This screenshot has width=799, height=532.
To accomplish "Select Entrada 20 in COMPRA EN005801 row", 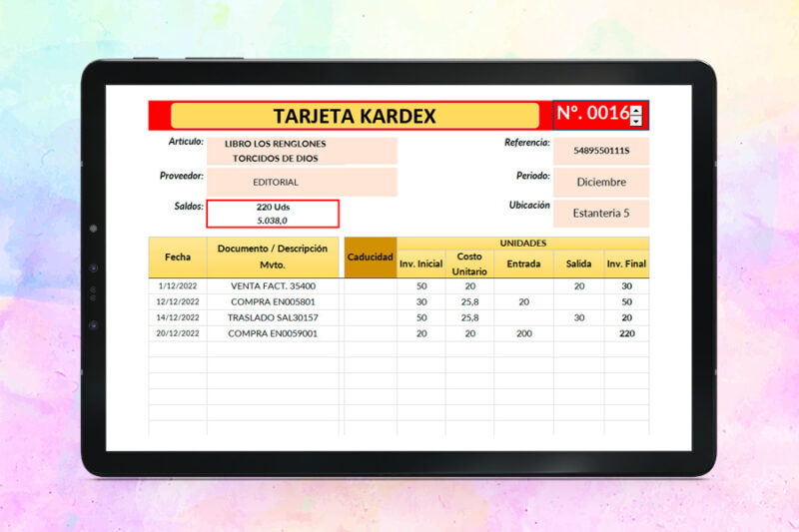I will pyautogui.click(x=523, y=301).
